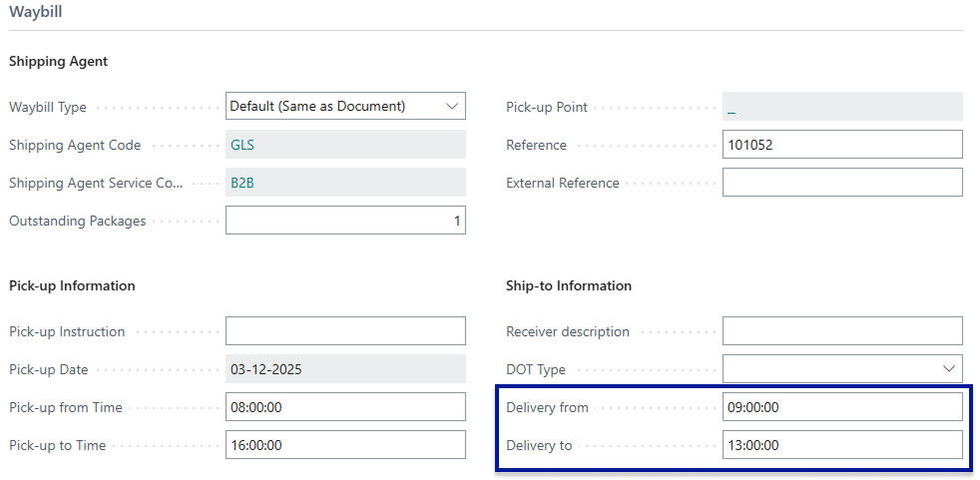Open the Waybill Type dropdown
The width and height of the screenshot is (980, 480).
tap(344, 106)
